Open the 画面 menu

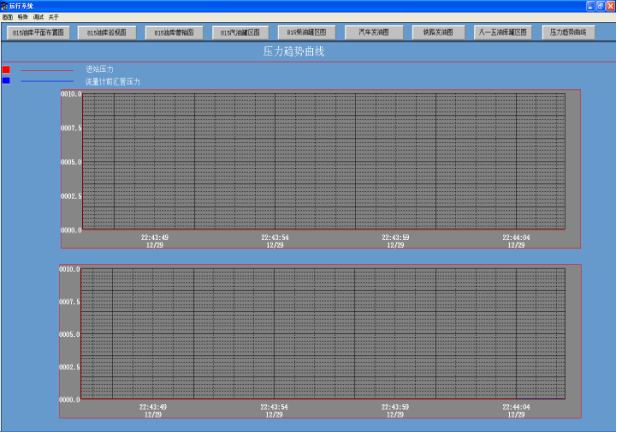(7, 17)
